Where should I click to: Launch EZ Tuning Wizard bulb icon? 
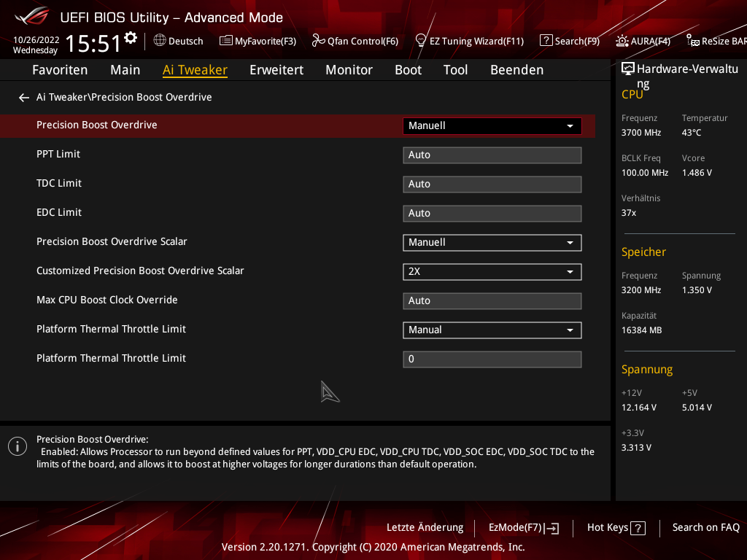pos(421,40)
